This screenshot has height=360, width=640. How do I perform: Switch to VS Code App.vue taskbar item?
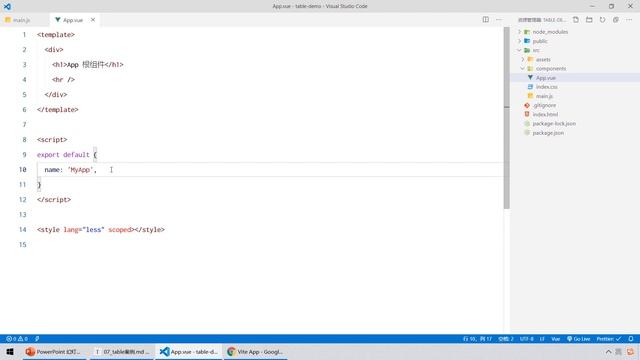point(189,351)
